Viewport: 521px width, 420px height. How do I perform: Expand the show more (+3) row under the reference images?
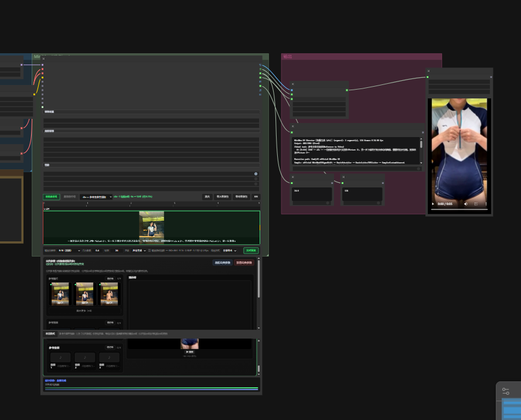click(x=84, y=311)
